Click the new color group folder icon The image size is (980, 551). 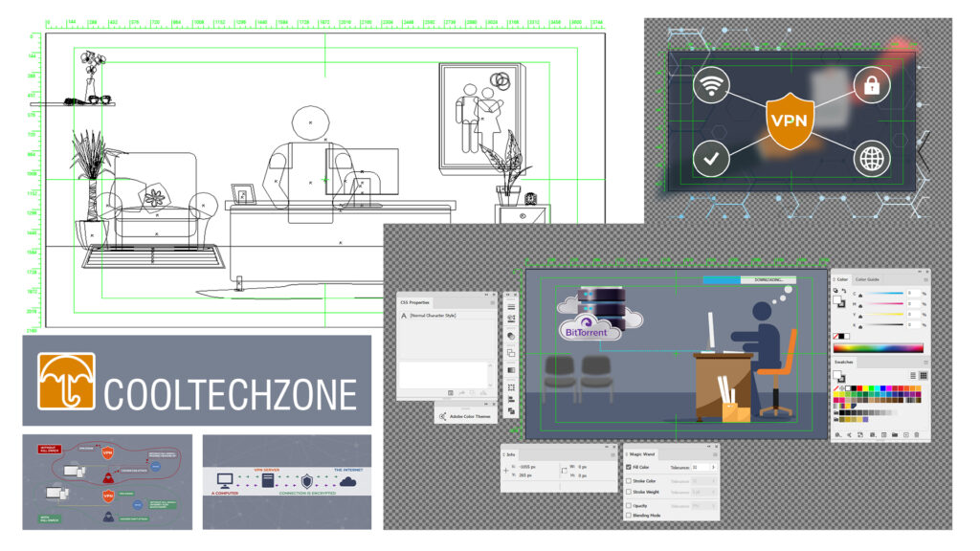pyautogui.click(x=895, y=435)
